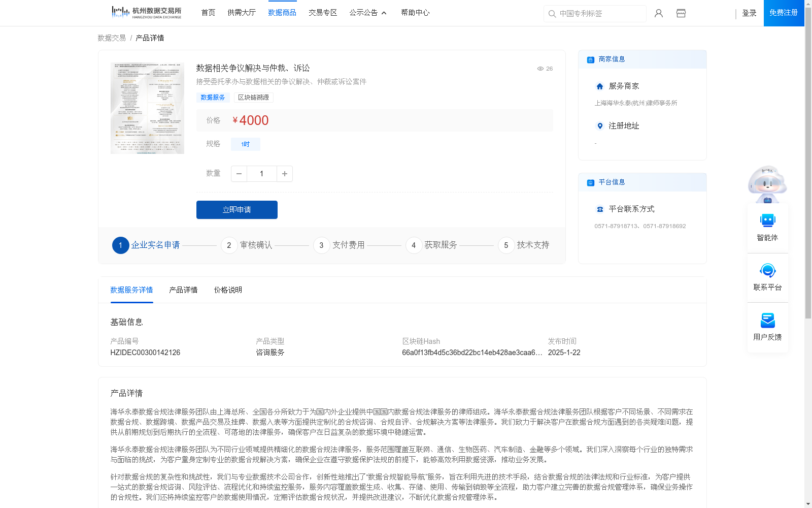Click the price ¥4000
812x508 pixels.
(x=251, y=120)
